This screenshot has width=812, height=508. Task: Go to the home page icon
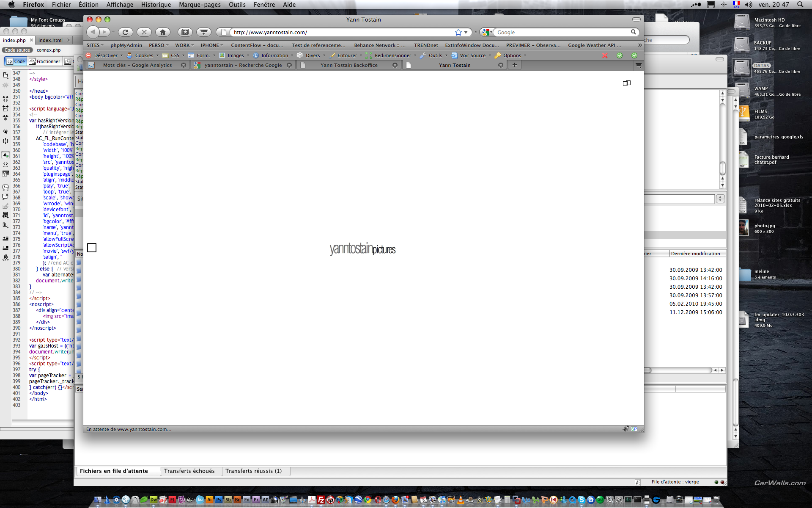coord(163,32)
